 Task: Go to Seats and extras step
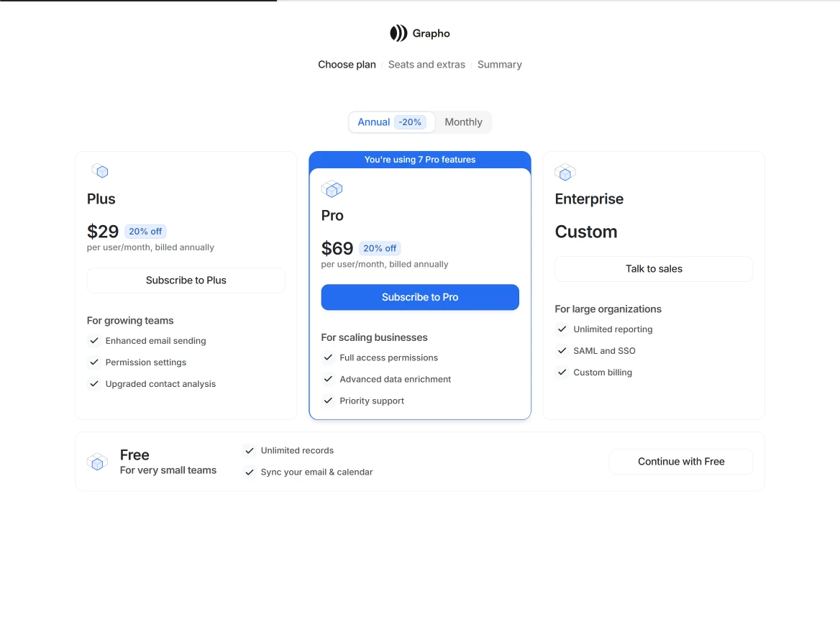click(426, 65)
